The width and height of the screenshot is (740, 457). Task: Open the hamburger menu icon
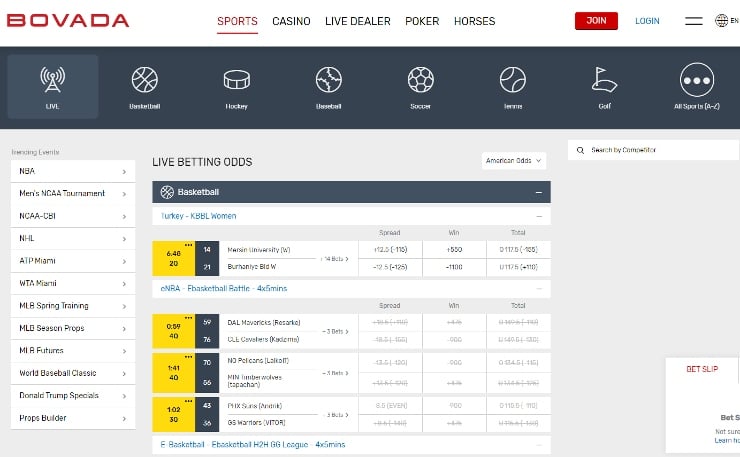point(693,21)
